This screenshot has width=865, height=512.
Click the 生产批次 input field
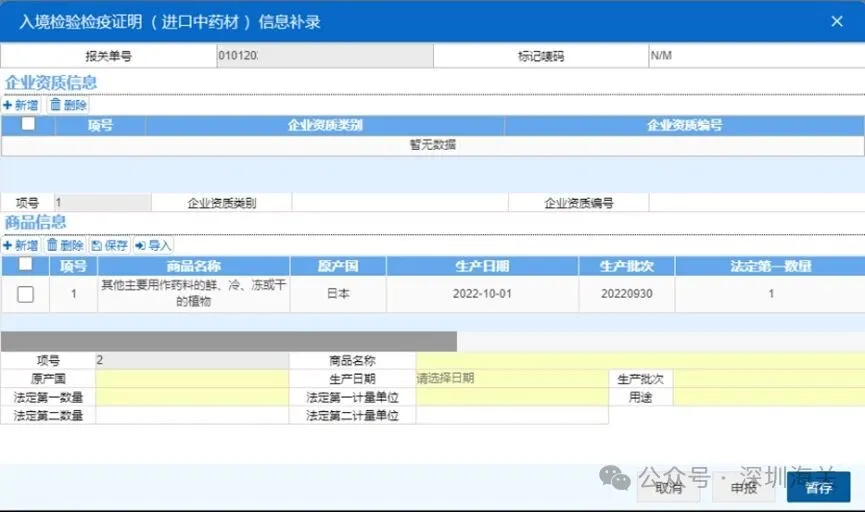[768, 379]
